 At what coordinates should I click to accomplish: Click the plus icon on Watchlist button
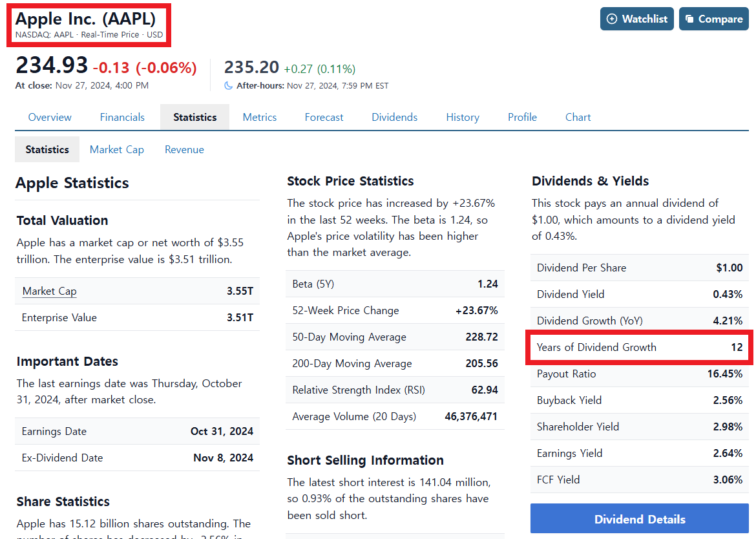pyautogui.click(x=611, y=19)
